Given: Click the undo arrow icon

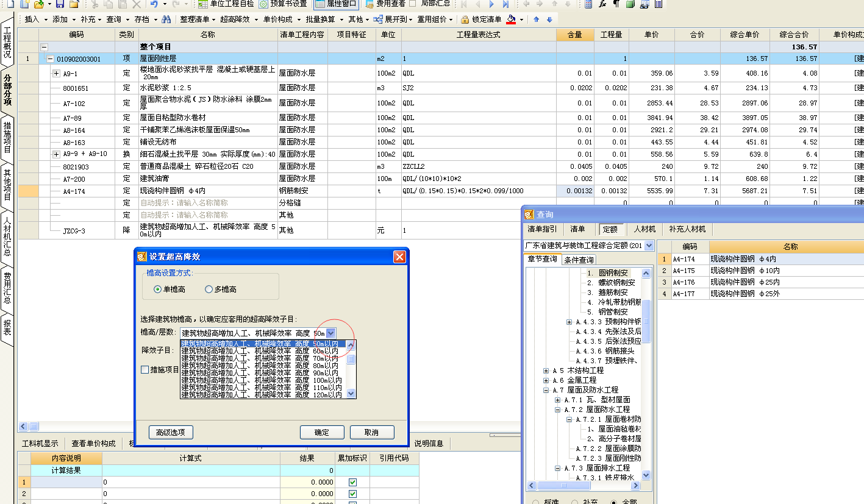Looking at the screenshot, I should pyautogui.click(x=154, y=4).
